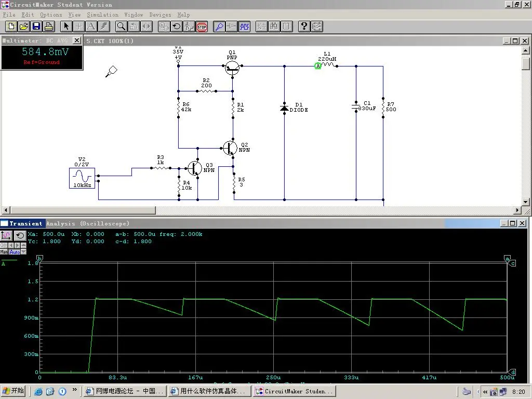This screenshot has height=399, width=532.
Task: Save the circuit using the floppy icon
Action: tap(36, 26)
